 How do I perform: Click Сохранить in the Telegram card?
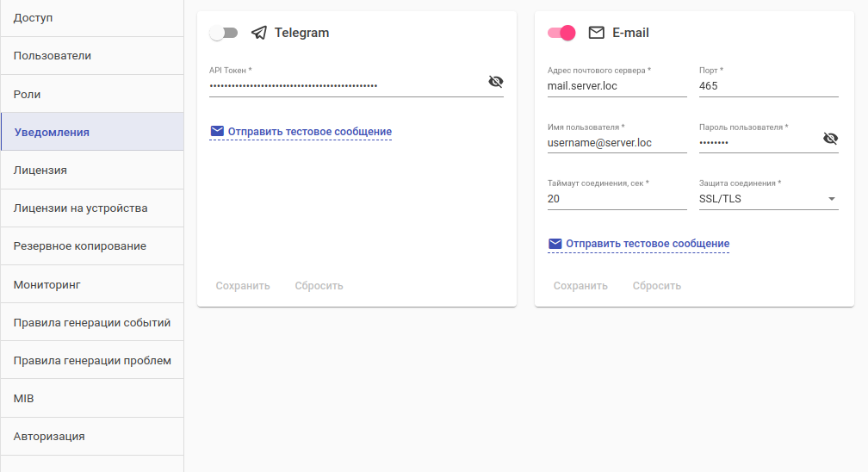coord(243,286)
